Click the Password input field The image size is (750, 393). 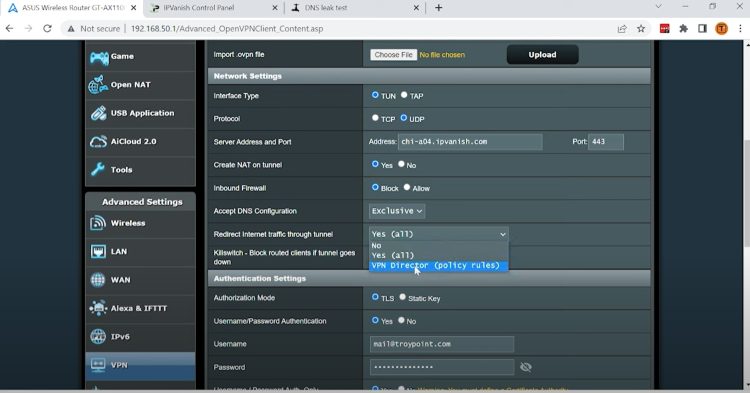[442, 367]
